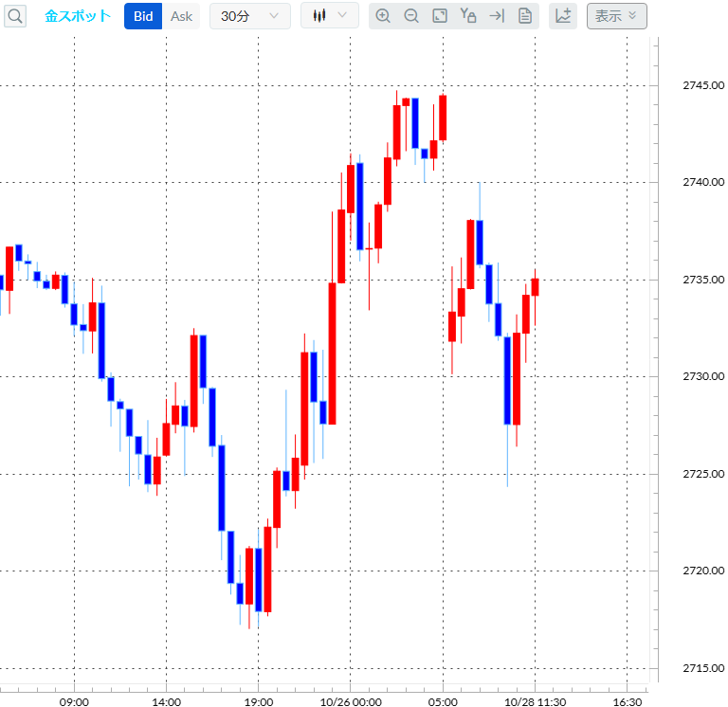Zoom out of the chart
Screen dimensions: 728x707
pyautogui.click(x=411, y=16)
